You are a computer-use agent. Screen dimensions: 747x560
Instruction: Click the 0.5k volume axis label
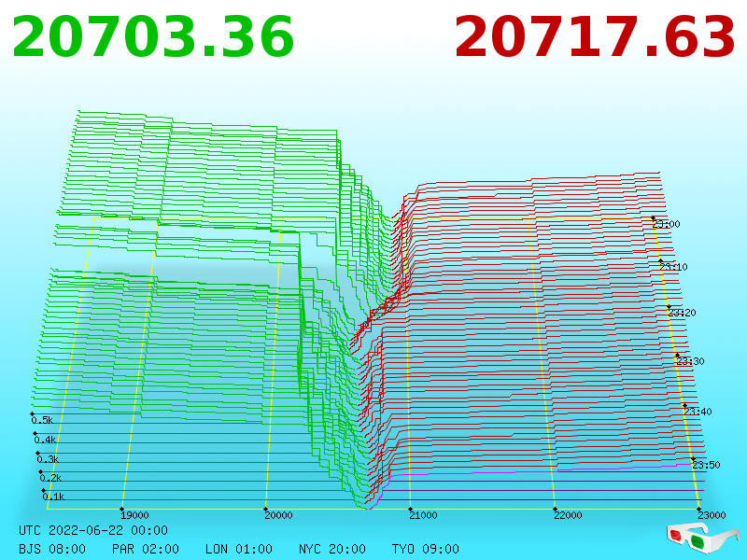point(42,420)
